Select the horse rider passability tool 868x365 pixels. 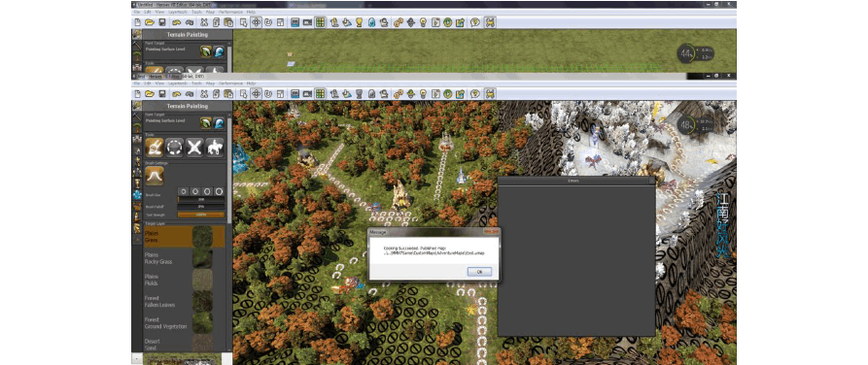215,148
